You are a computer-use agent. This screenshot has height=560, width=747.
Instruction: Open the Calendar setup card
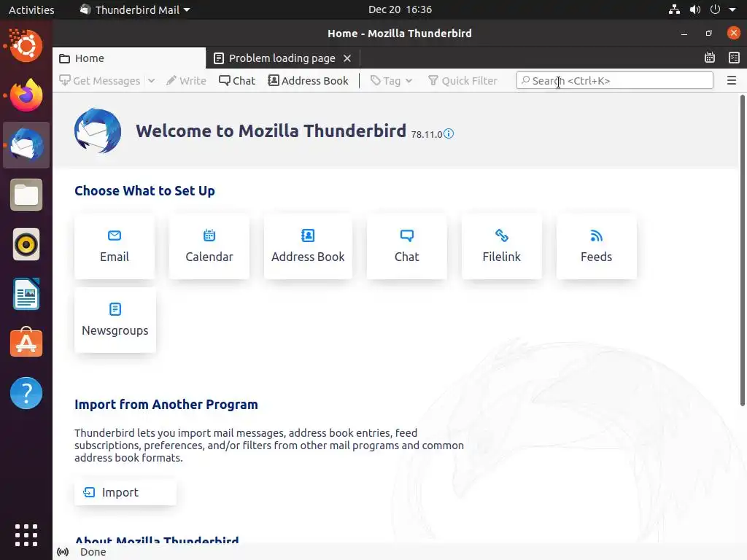(209, 246)
